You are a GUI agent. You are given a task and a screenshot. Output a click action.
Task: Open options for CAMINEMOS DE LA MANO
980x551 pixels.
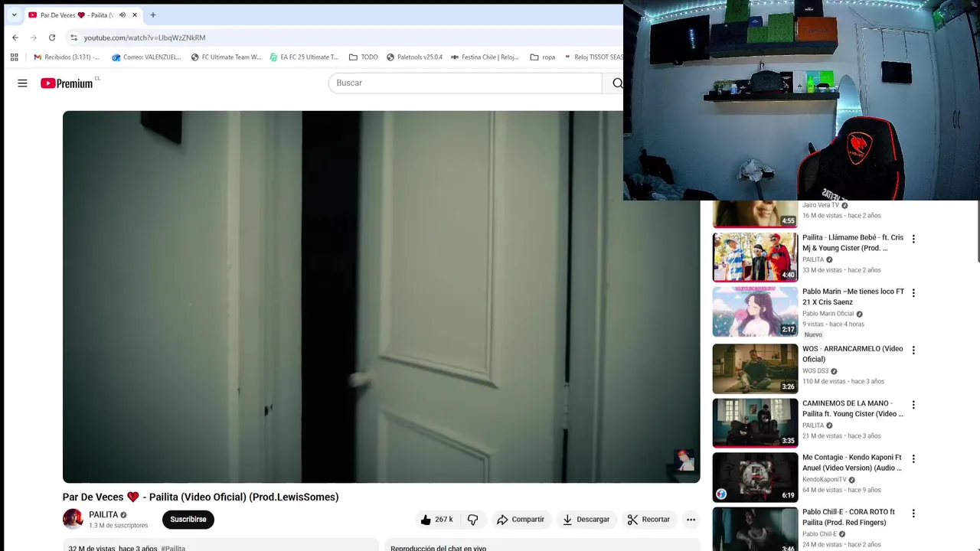913,405
